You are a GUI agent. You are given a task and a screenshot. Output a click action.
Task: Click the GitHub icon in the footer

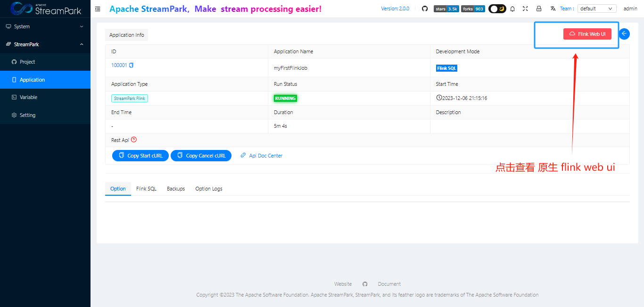click(365, 283)
